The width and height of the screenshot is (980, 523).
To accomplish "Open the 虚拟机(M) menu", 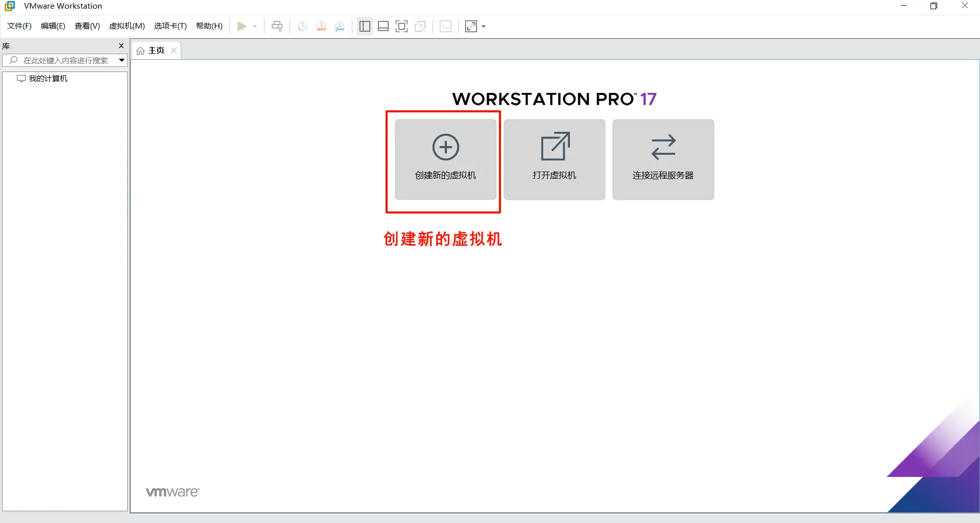I will [x=127, y=26].
